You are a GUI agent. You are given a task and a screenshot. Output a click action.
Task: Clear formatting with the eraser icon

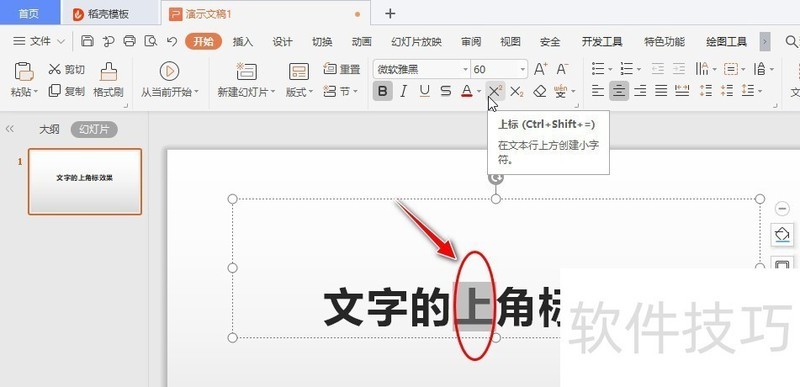click(x=539, y=92)
